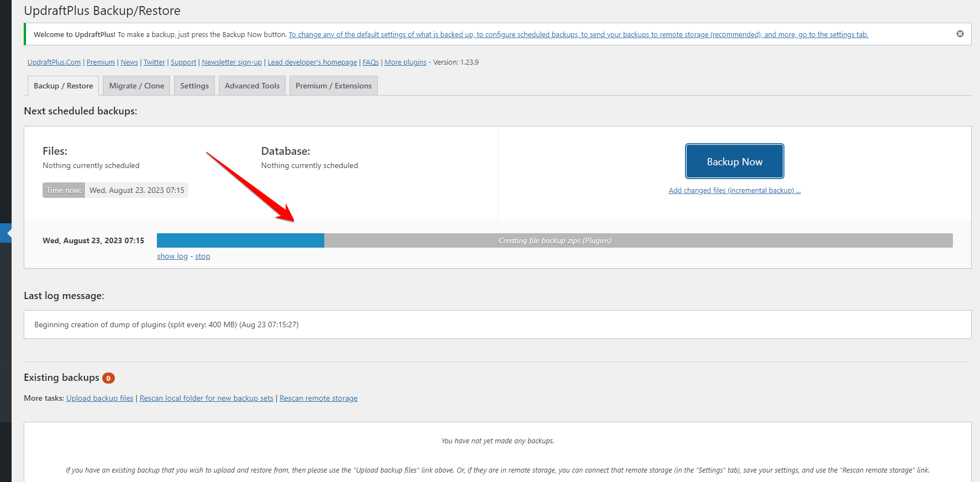Click the backup progress bar

pos(555,240)
